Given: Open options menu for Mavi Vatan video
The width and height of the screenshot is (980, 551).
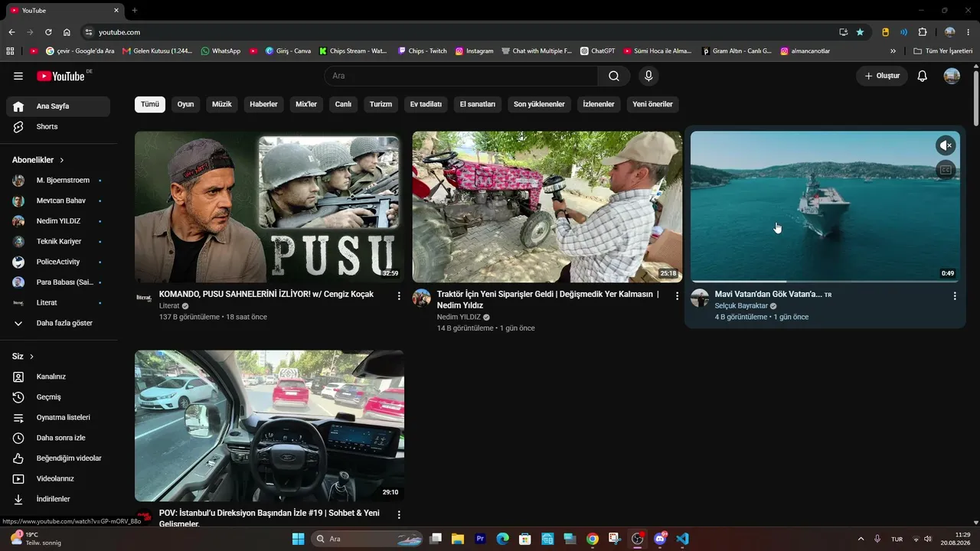Looking at the screenshot, I should 955,295.
